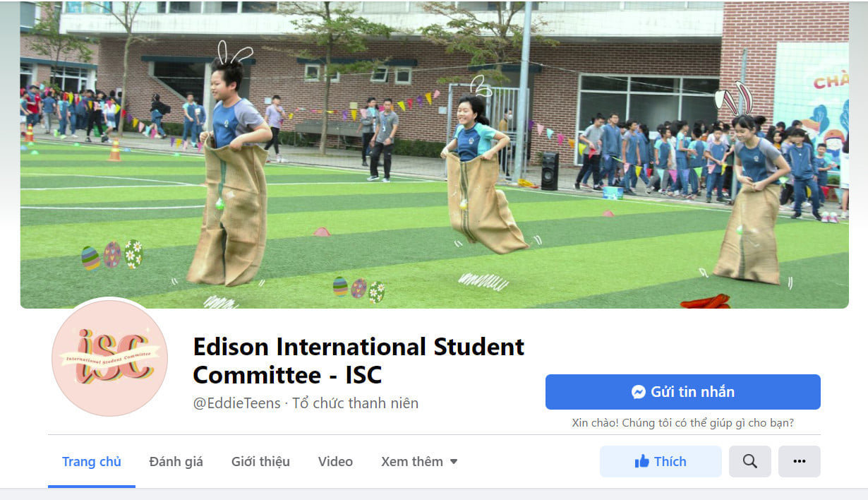This screenshot has width=868, height=500.
Task: Select the Giới thiệu tab
Action: coord(260,462)
